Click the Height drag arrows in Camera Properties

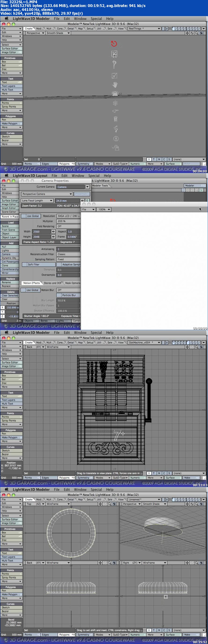[53, 237]
